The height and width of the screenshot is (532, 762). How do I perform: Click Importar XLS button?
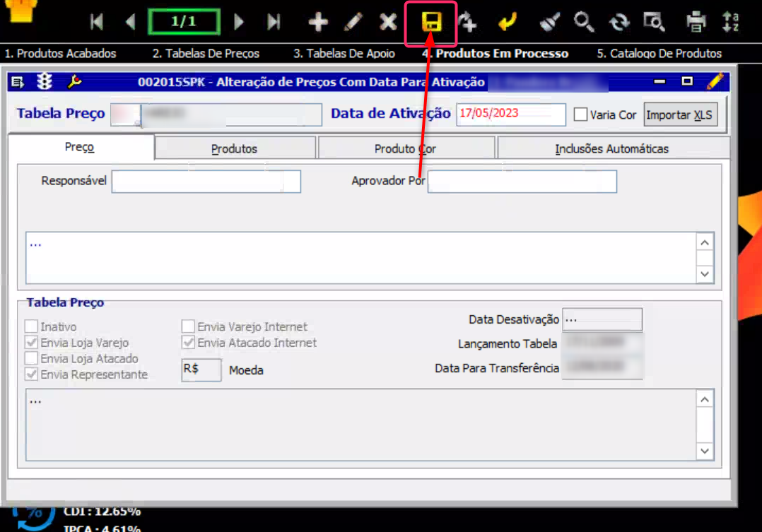pos(680,114)
